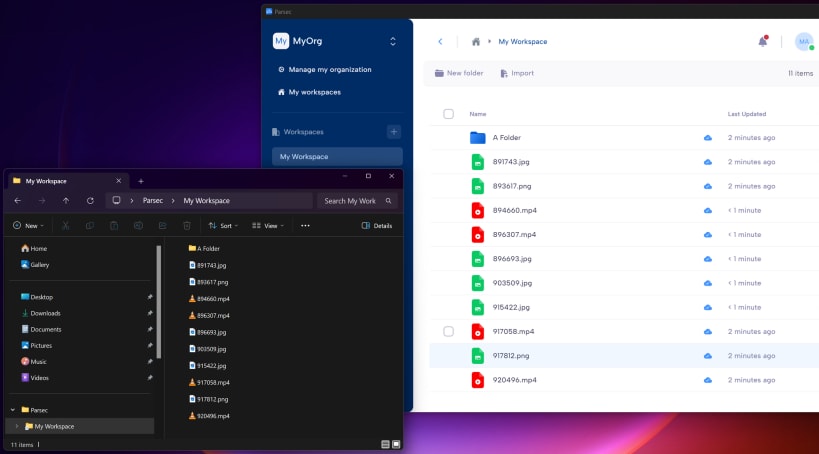Open My workspaces in Parsec sidebar
Image resolution: width=819 pixels, height=454 pixels.
coord(309,92)
